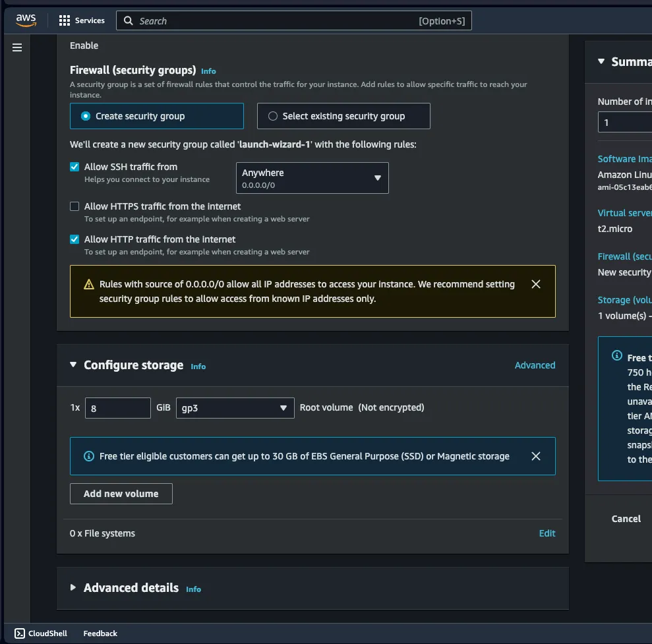This screenshot has width=652, height=644.
Task: Click the CloudShell label
Action: click(47, 633)
